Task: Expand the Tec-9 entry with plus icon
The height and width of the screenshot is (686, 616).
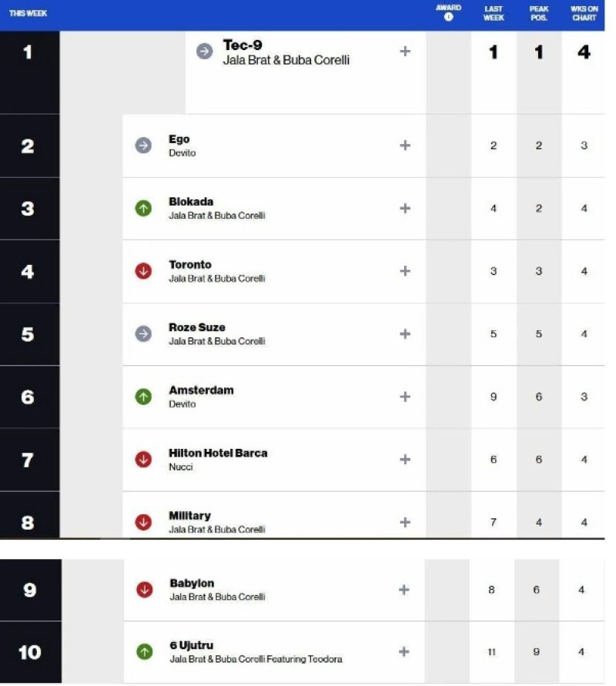Action: pyautogui.click(x=405, y=51)
